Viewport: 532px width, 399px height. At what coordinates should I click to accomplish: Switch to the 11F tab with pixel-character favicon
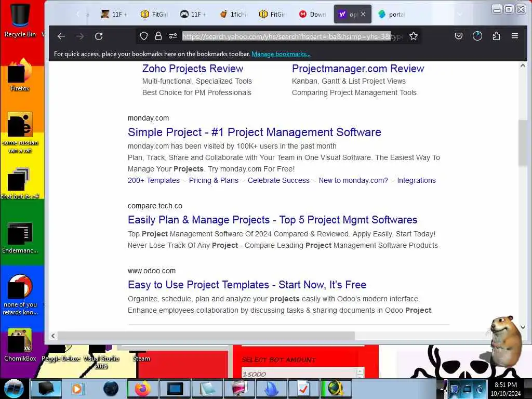pos(114,14)
